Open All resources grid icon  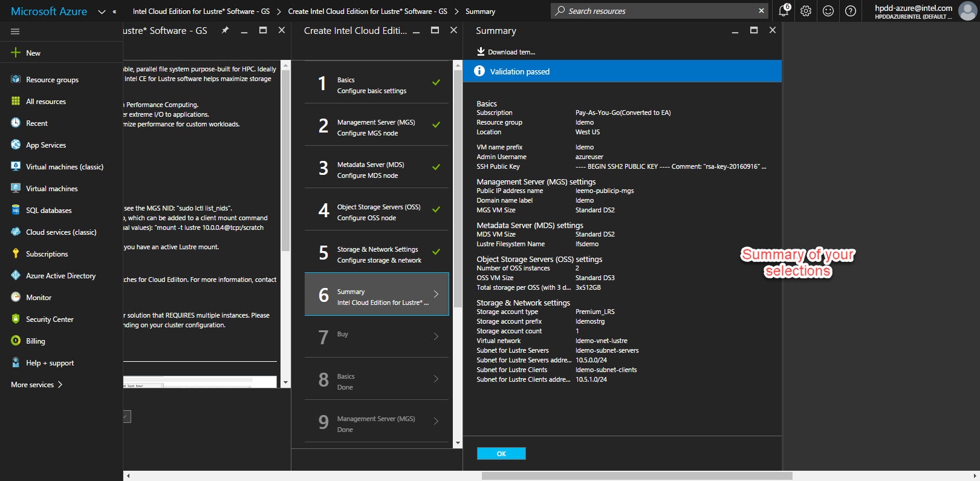click(x=16, y=101)
